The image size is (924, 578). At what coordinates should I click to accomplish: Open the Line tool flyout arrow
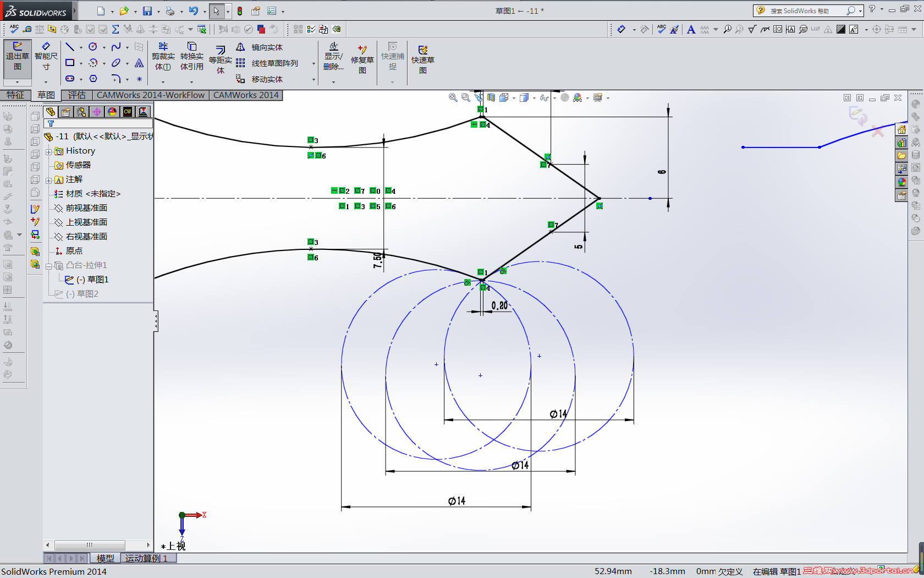81,47
